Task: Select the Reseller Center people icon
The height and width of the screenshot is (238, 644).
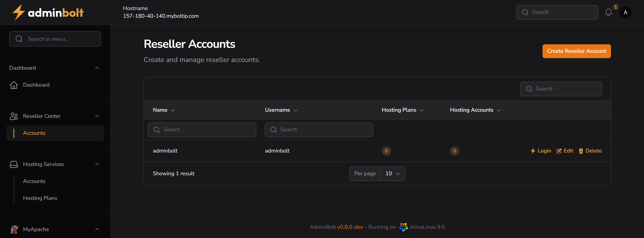Action: pos(14,116)
